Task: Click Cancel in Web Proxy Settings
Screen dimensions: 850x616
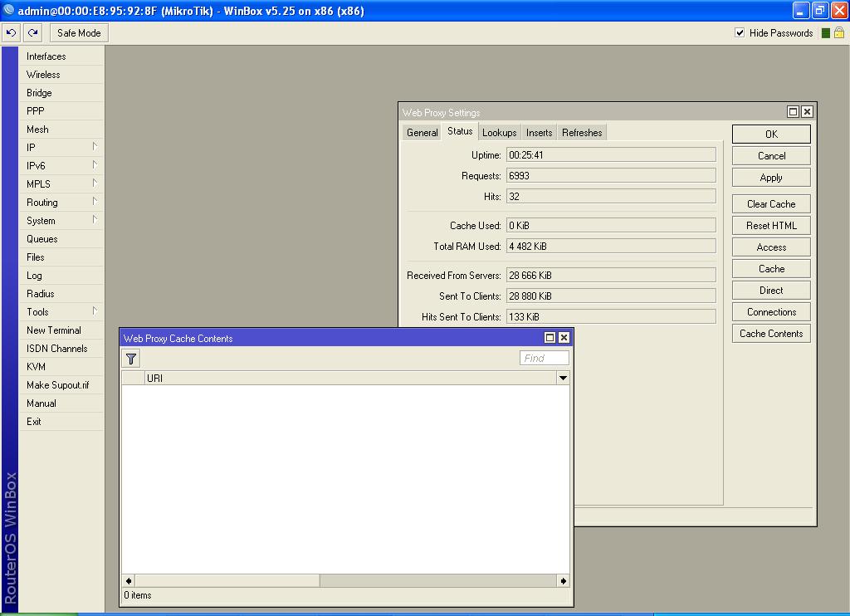Action: [771, 156]
